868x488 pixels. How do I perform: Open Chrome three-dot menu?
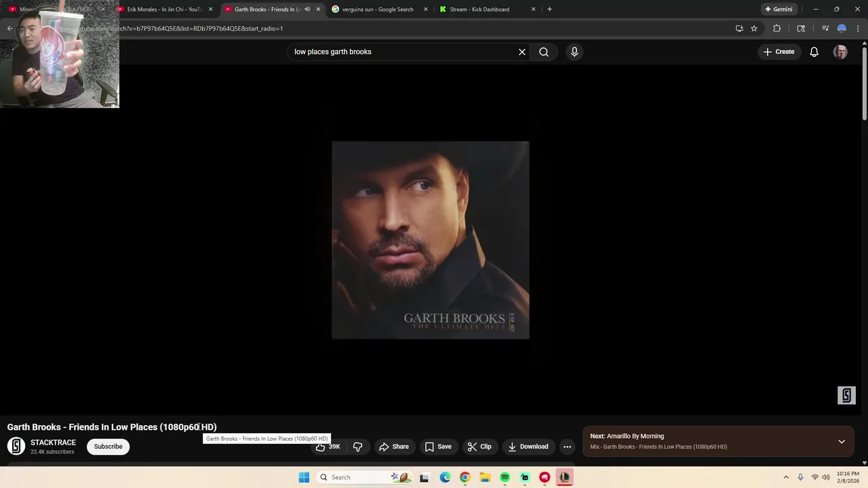click(x=859, y=28)
